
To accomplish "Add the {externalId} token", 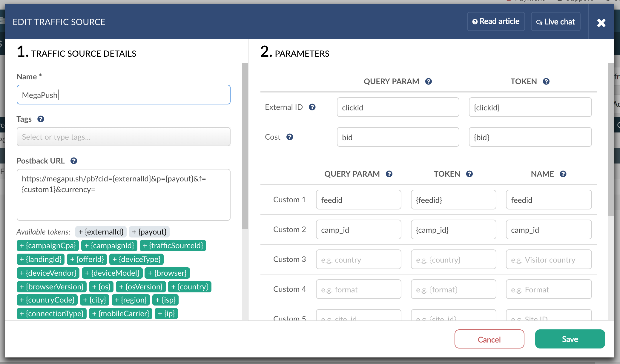I will (x=101, y=232).
